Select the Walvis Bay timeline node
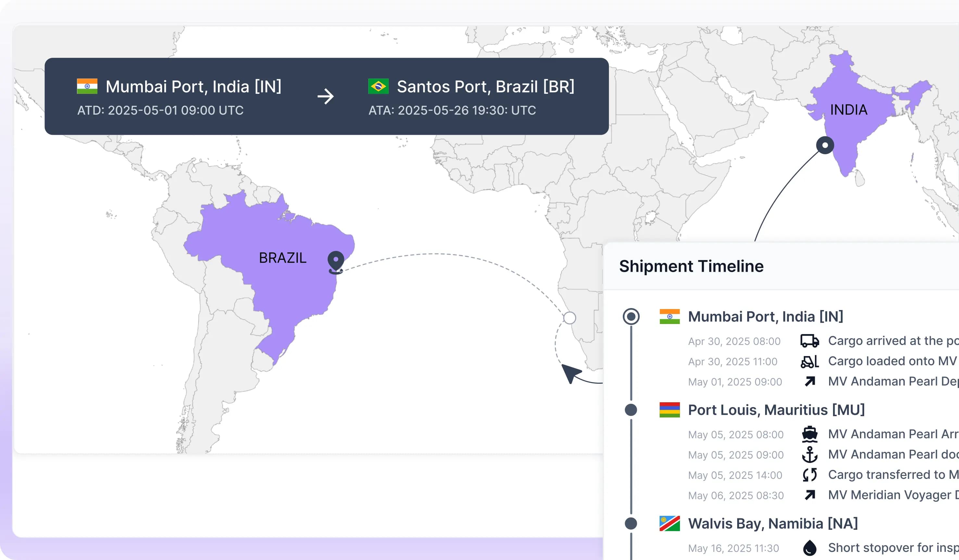 point(631,523)
